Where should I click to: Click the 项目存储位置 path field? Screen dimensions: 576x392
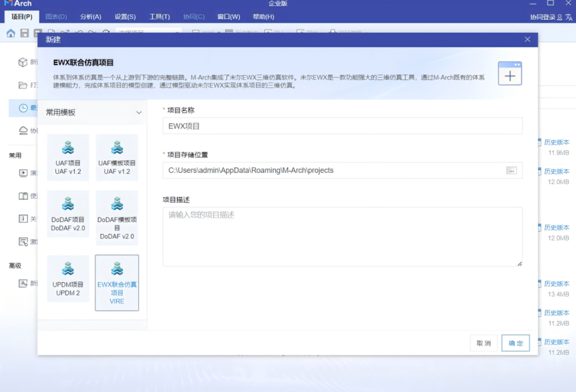point(342,171)
